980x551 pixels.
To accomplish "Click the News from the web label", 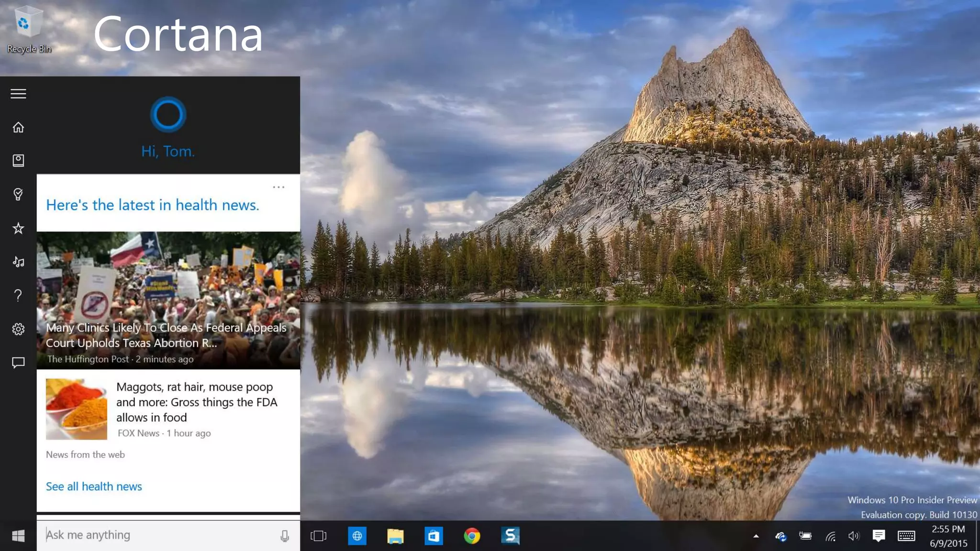I will (x=85, y=455).
